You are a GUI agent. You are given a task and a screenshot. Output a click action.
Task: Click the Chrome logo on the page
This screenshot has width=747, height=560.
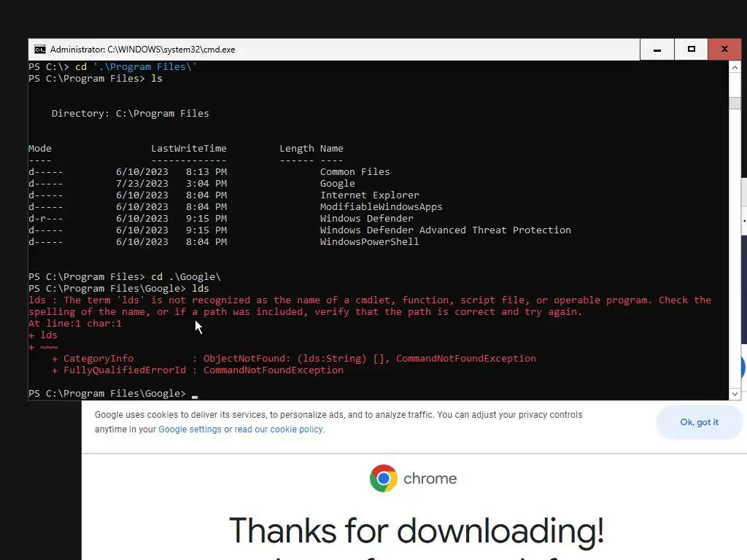coord(384,478)
